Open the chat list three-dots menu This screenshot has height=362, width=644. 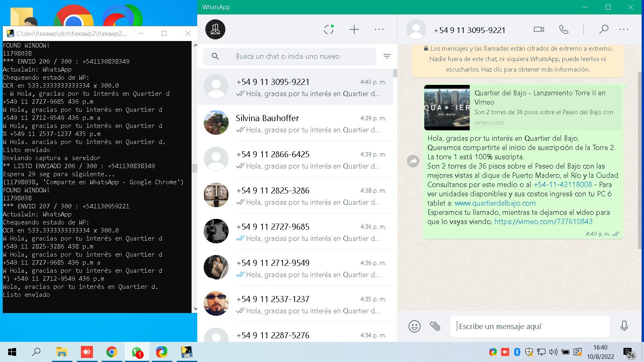click(379, 29)
